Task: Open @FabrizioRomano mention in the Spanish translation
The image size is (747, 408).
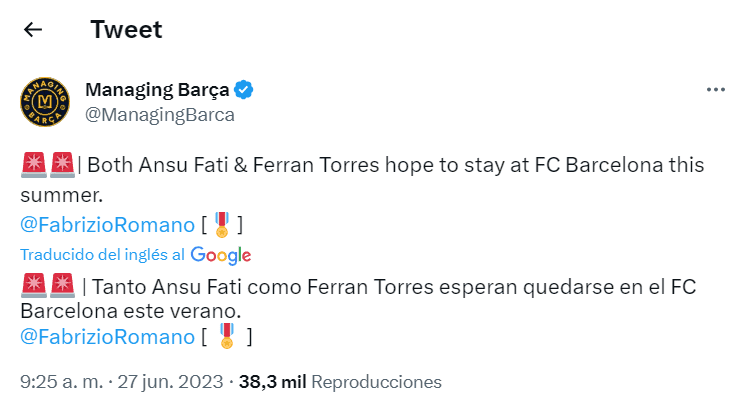Action: [x=104, y=338]
